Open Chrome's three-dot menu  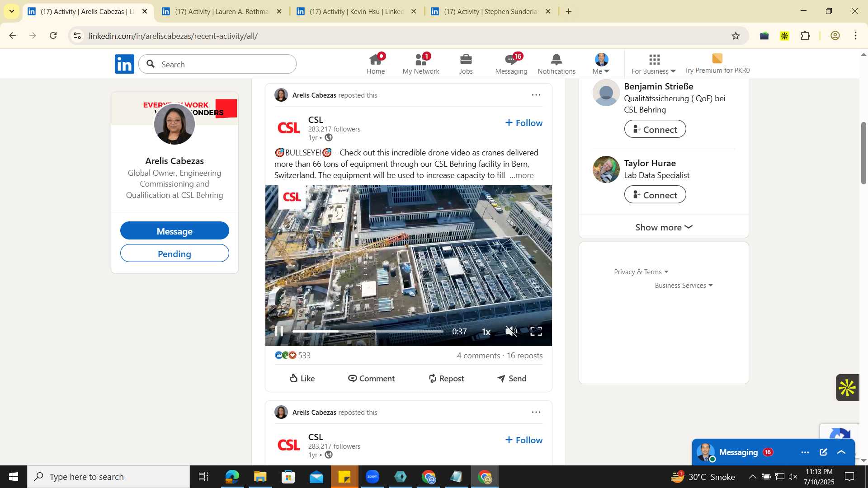click(x=855, y=36)
